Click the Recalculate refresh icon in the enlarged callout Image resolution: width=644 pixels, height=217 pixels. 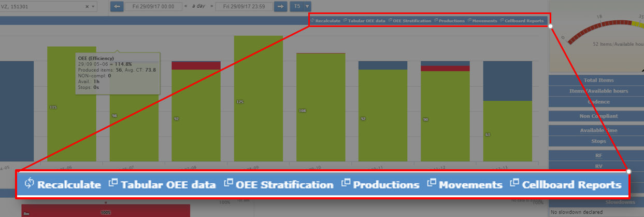click(29, 184)
